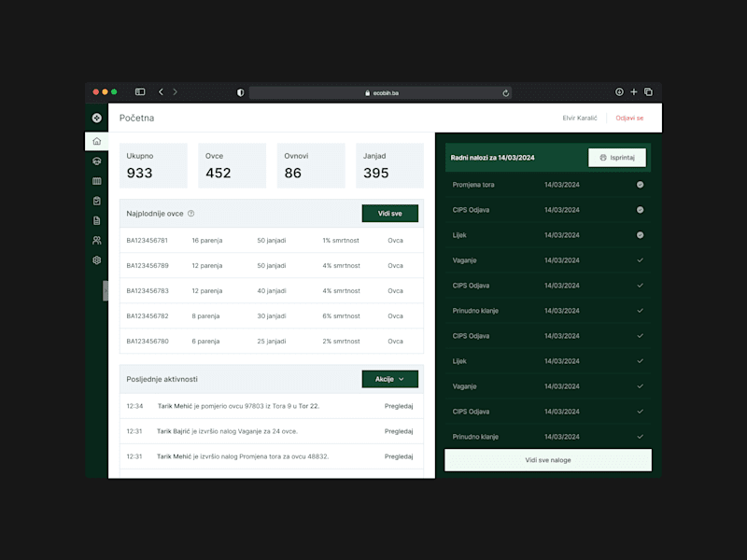Viewport: 747px width, 560px height.
Task: Open the document reports sidebar icon
Action: point(97,220)
